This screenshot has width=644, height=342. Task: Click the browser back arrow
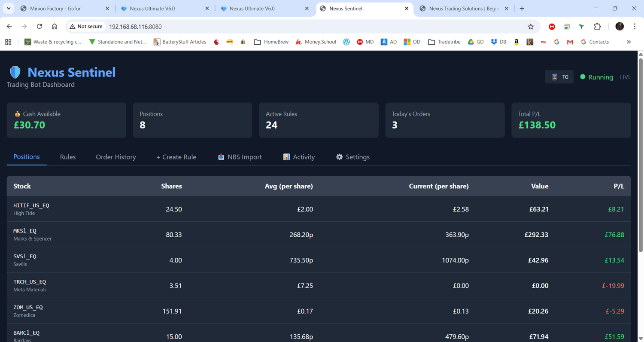pyautogui.click(x=9, y=27)
